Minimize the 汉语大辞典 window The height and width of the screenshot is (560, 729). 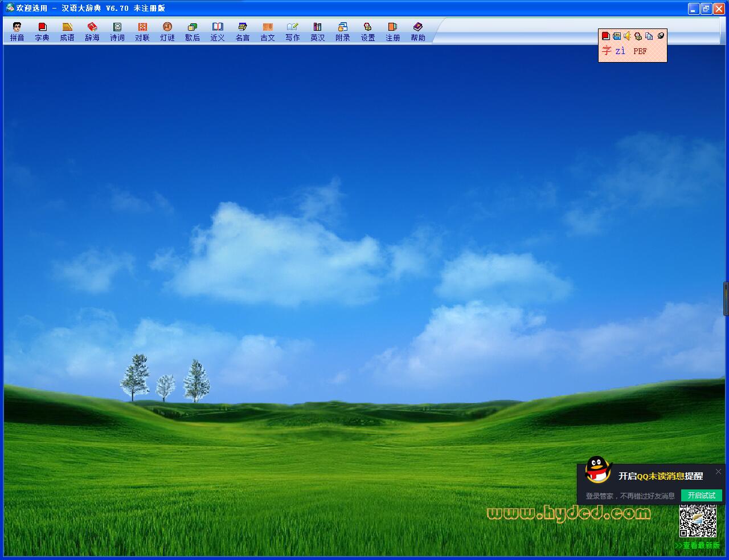[x=693, y=9]
